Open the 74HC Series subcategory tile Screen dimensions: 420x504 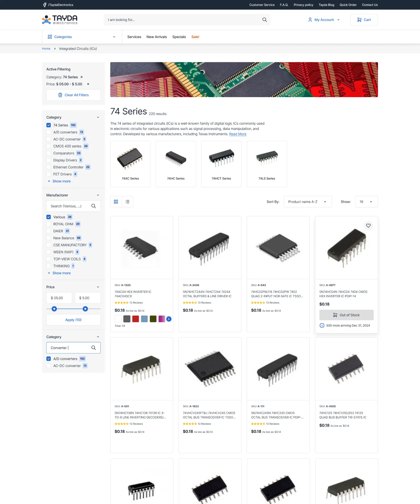(176, 164)
